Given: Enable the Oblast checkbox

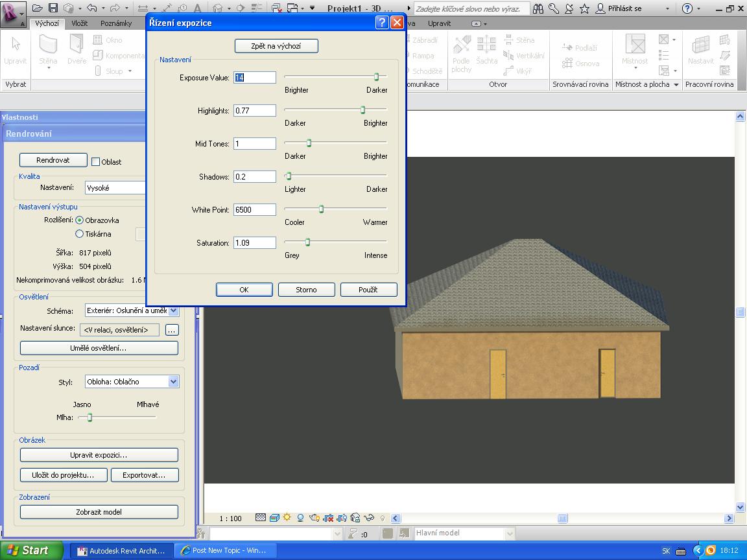Looking at the screenshot, I should point(95,162).
